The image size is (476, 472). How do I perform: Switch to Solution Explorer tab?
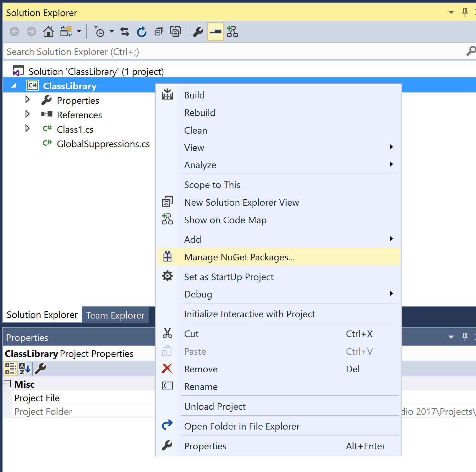click(42, 314)
